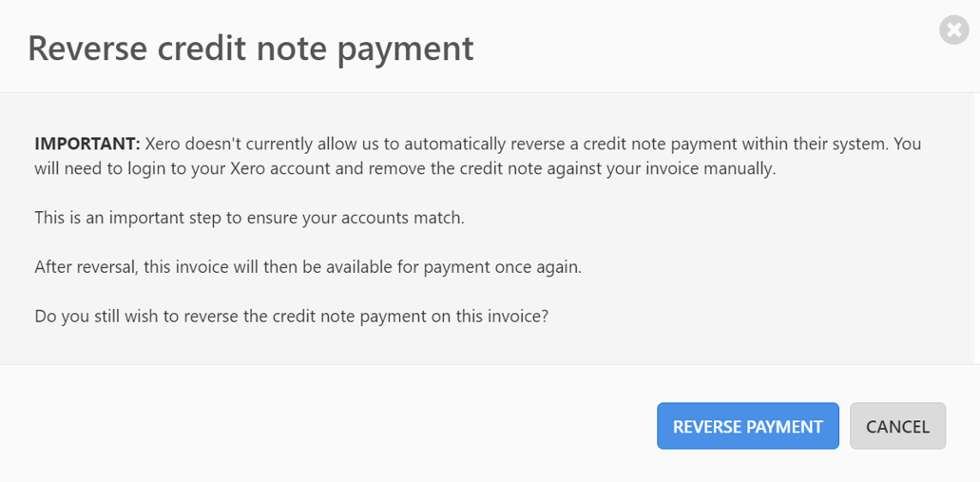This screenshot has width=980, height=482.
Task: Click the bold IMPORTANT: label
Action: 87,144
